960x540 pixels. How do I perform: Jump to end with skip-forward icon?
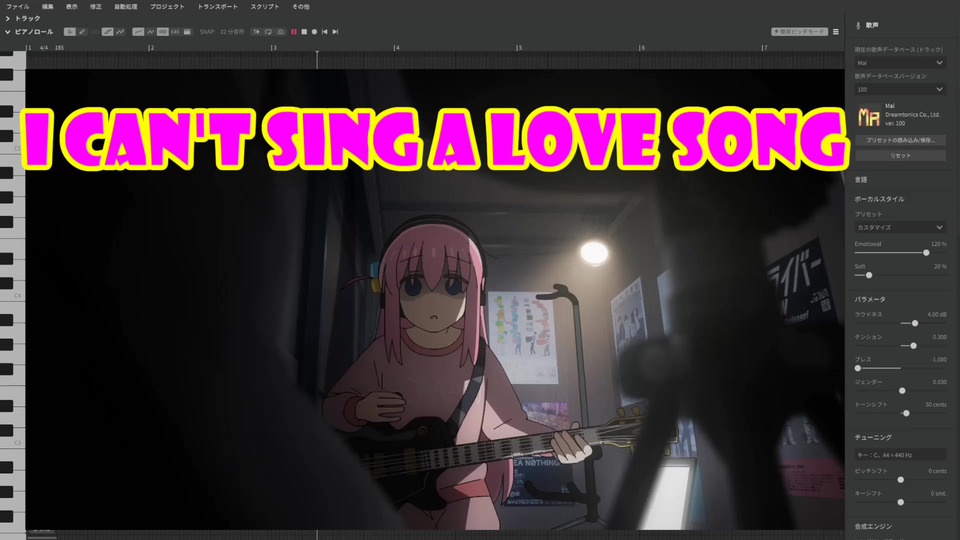(335, 32)
